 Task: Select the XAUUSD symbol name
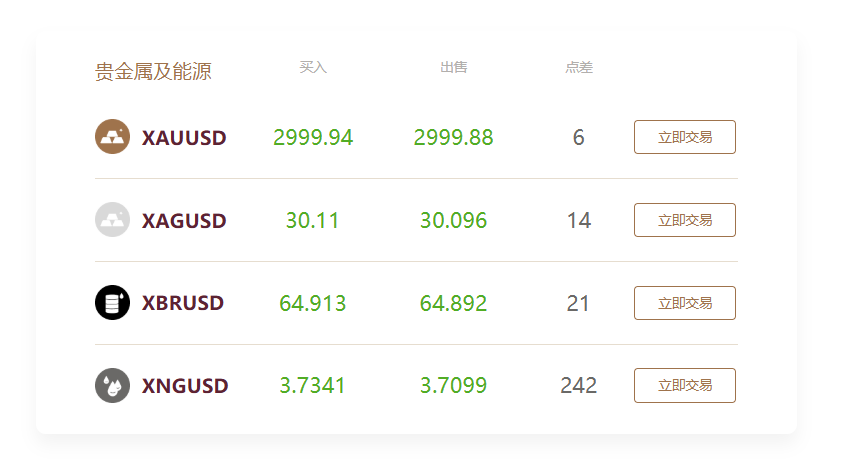(x=184, y=138)
